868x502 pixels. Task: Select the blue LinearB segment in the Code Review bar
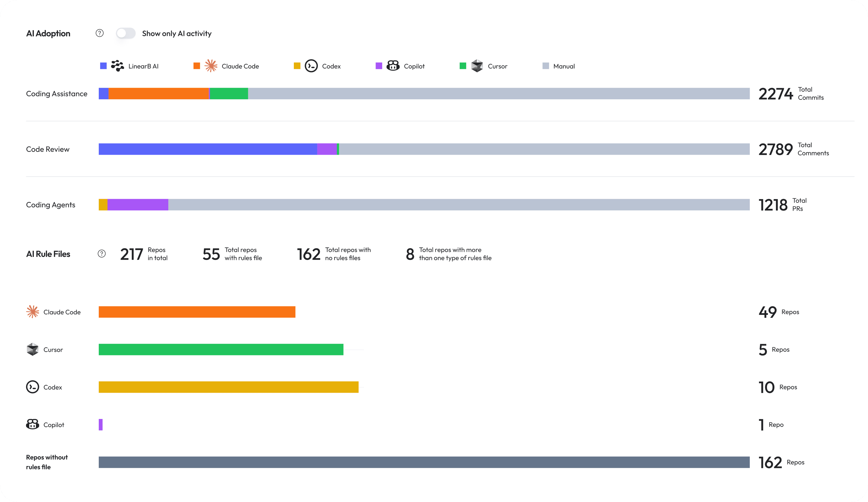(x=207, y=149)
